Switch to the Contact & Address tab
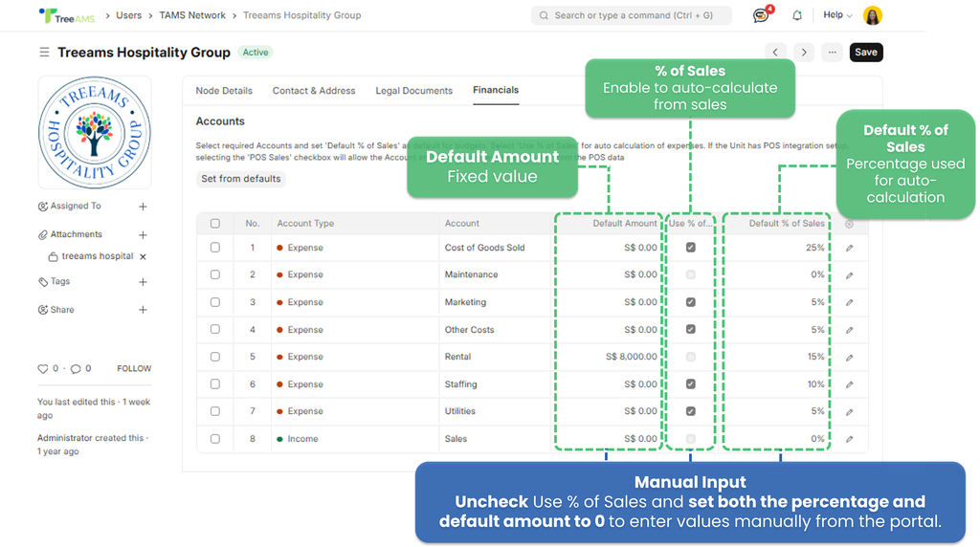This screenshot has height=547, width=980. 314,91
